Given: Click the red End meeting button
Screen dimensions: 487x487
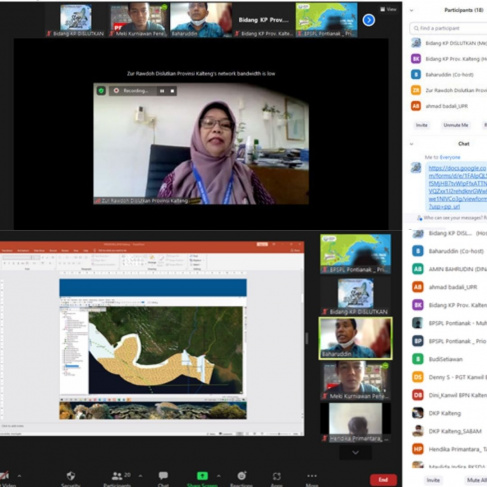Looking at the screenshot, I should (383, 480).
